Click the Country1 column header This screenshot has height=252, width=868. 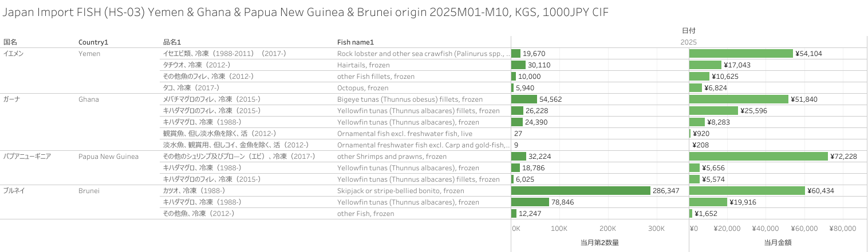point(93,42)
